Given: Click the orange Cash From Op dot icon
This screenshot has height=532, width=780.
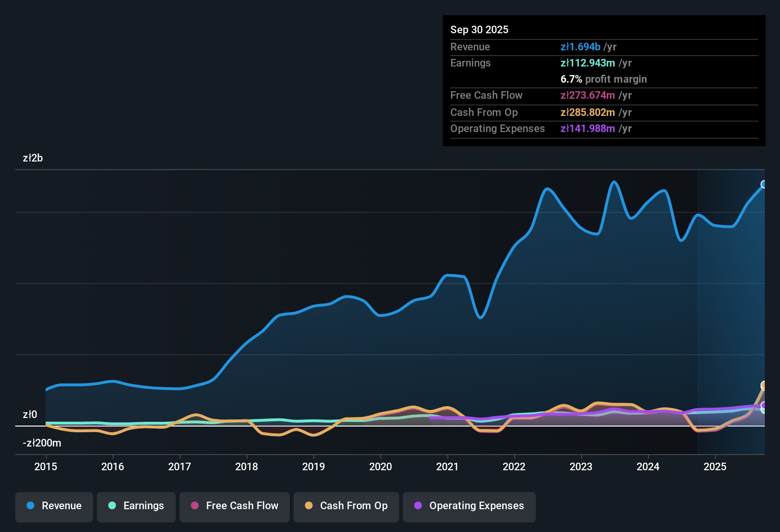Looking at the screenshot, I should (x=309, y=506).
